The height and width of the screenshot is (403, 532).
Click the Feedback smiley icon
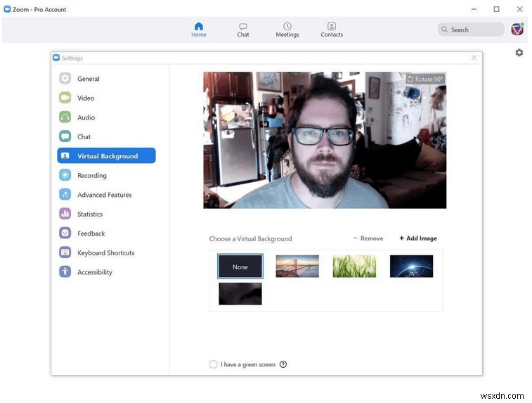[65, 234]
